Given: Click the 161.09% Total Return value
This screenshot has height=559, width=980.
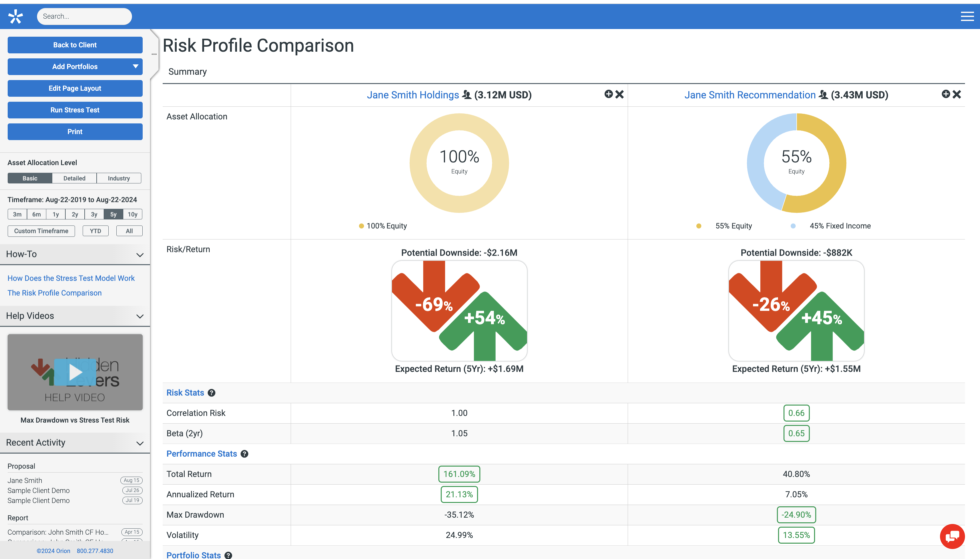Looking at the screenshot, I should pyautogui.click(x=459, y=474).
